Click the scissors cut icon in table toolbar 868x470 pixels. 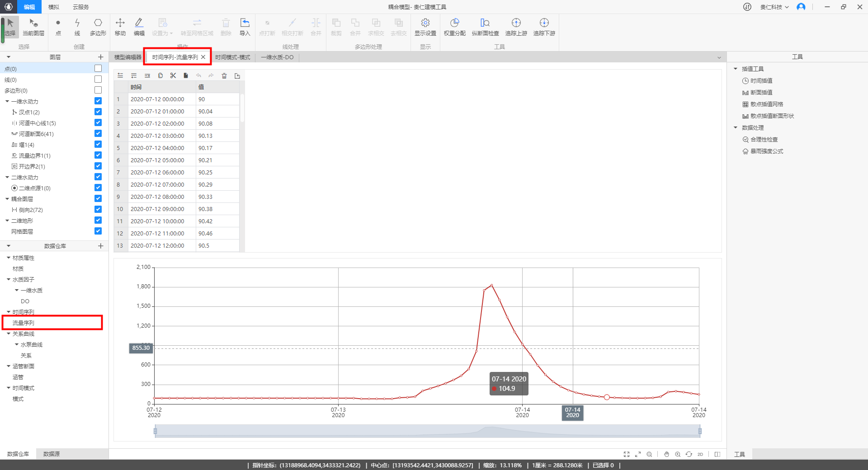point(173,76)
